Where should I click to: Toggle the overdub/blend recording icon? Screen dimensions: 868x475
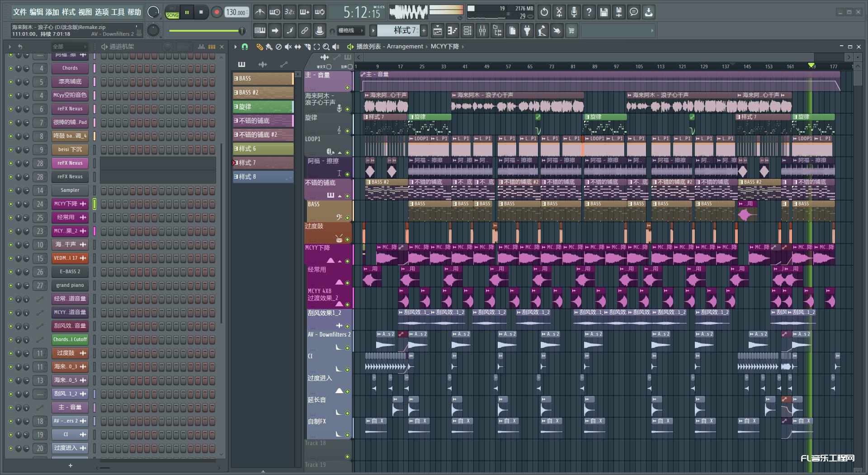point(305,12)
